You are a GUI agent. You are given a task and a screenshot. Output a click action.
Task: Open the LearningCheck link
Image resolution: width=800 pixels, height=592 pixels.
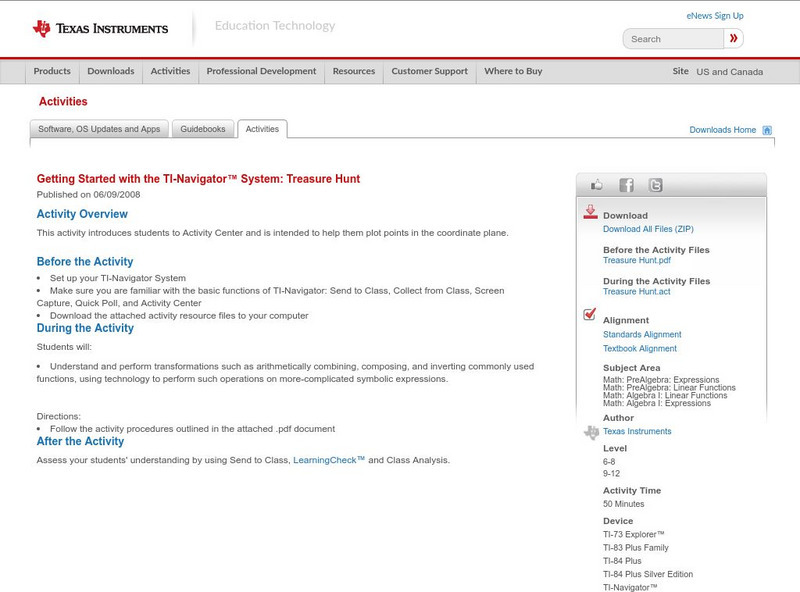click(329, 460)
